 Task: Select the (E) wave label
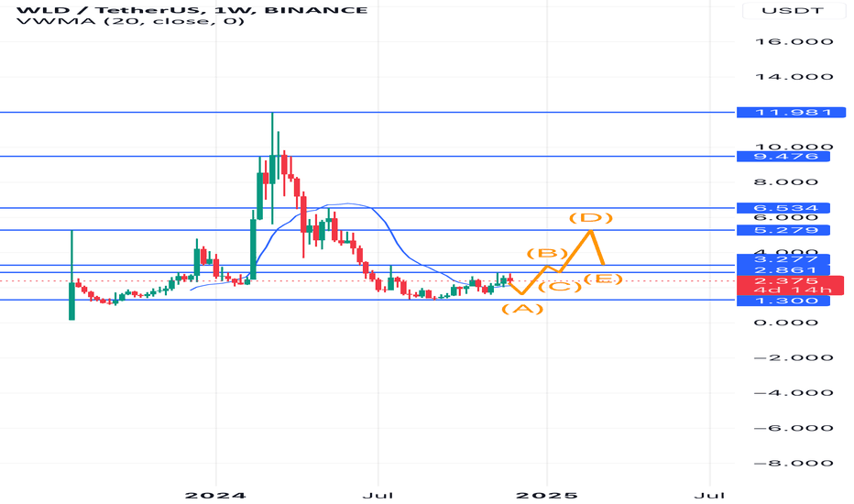point(603,279)
